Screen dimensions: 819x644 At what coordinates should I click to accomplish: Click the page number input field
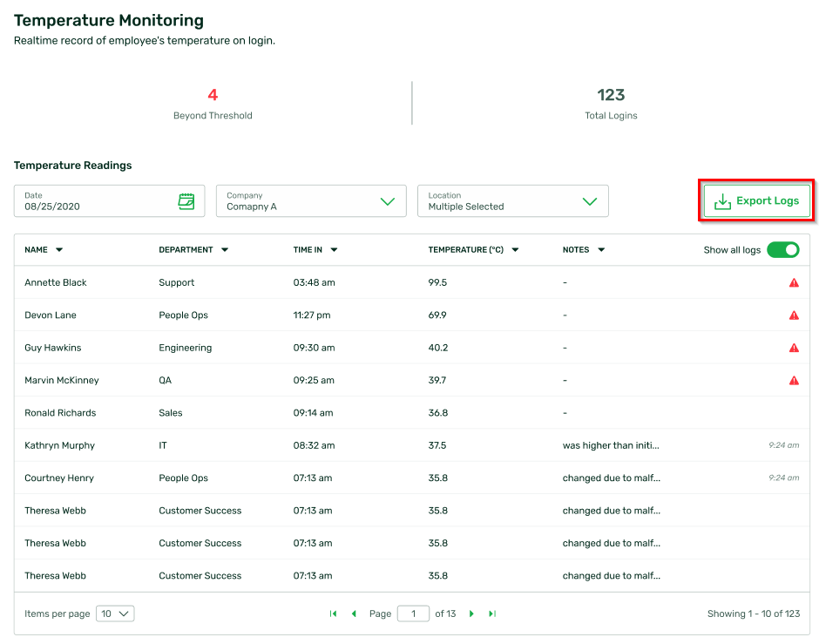[412, 613]
